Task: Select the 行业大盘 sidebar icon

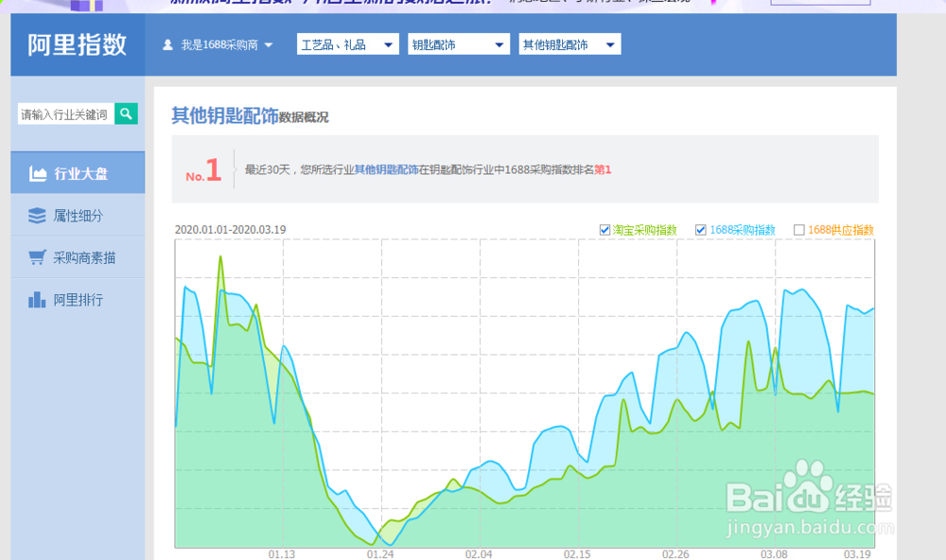Action: (37, 172)
